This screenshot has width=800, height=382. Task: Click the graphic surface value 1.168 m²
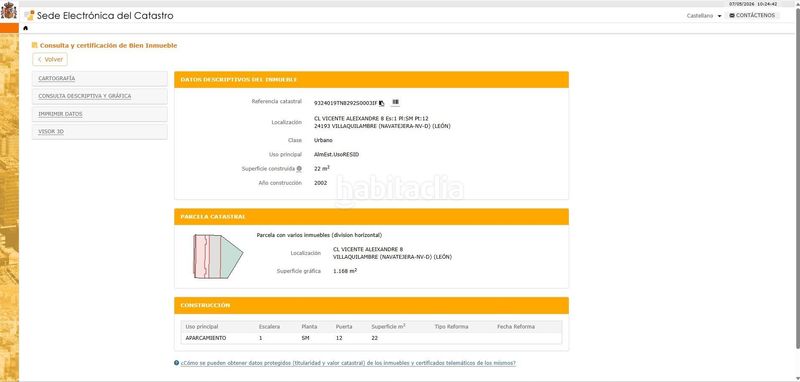tap(345, 271)
